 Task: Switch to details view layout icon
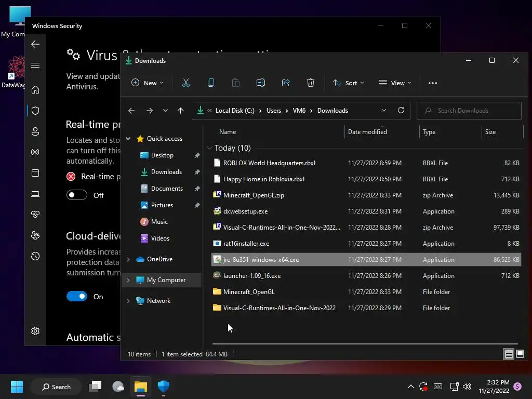[509, 354]
